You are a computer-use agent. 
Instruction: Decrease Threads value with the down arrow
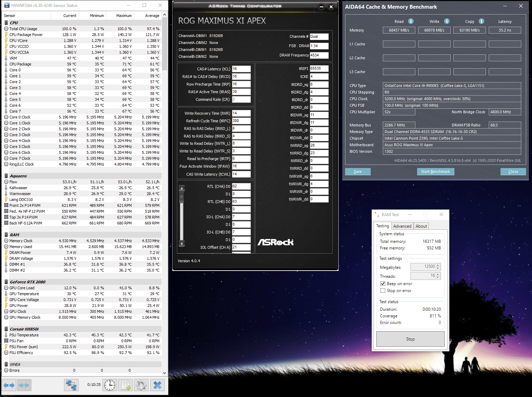pos(438,277)
